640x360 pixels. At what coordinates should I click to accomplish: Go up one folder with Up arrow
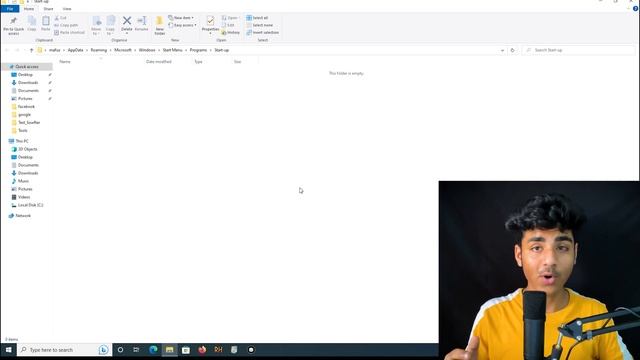tap(31, 50)
